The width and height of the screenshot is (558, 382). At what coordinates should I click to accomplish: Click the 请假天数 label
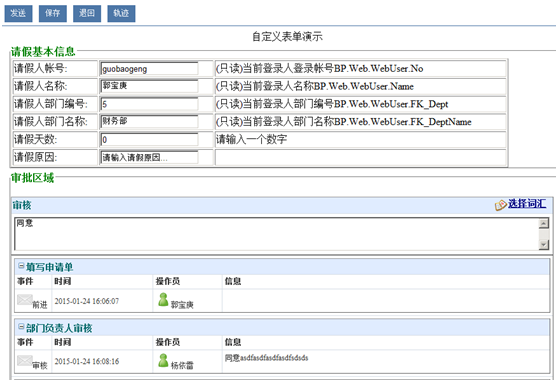click(x=36, y=140)
